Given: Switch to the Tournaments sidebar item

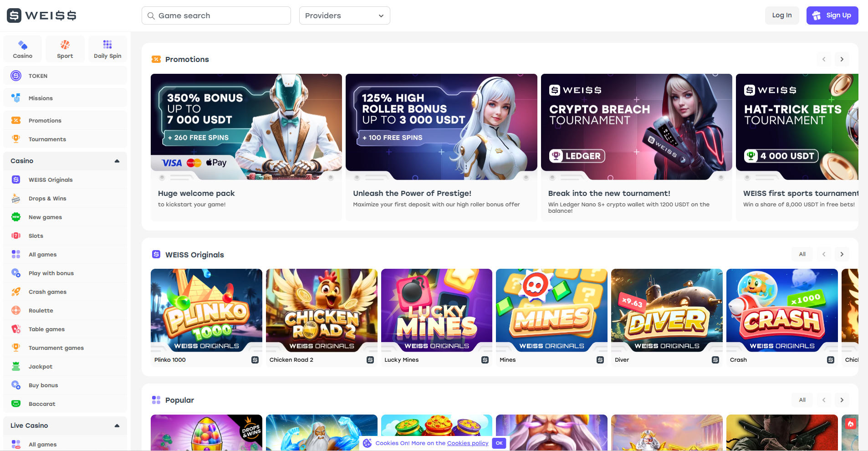Looking at the screenshot, I should pos(47,139).
